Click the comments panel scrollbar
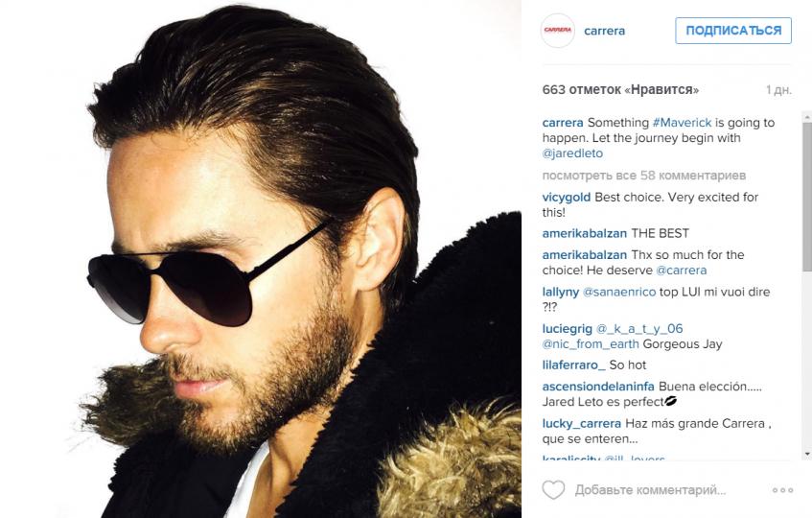The image size is (812, 518). click(x=804, y=192)
